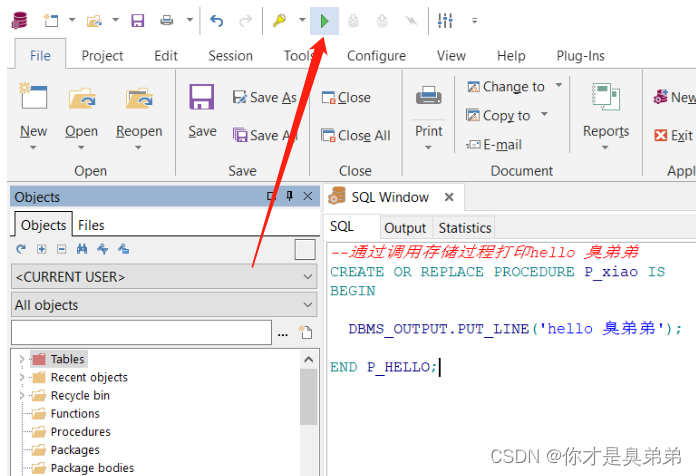696x476 pixels.
Task: Click the Undo arrow icon
Action: pos(217,20)
